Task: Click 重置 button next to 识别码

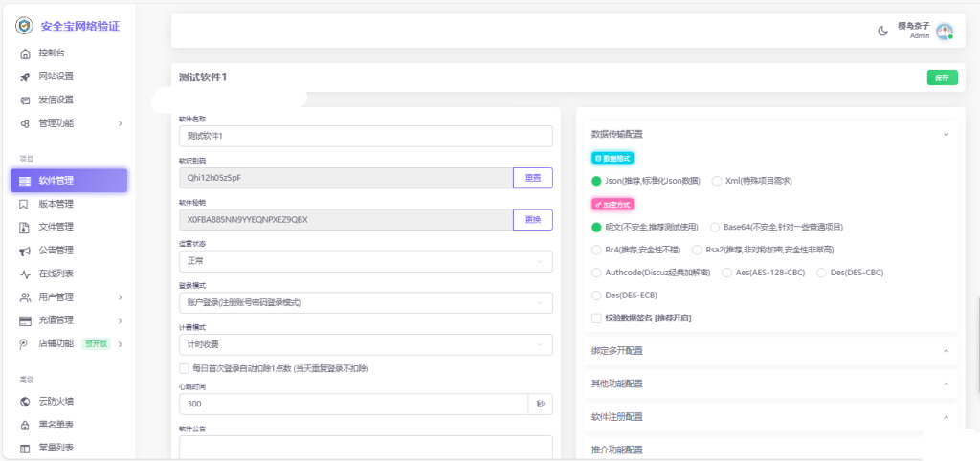Action: click(x=533, y=178)
